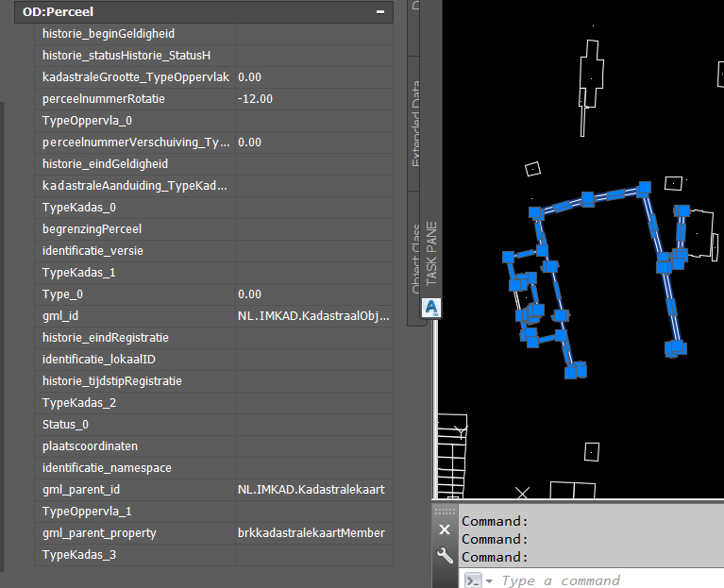Select TypeKadas_2 row

coord(213,402)
